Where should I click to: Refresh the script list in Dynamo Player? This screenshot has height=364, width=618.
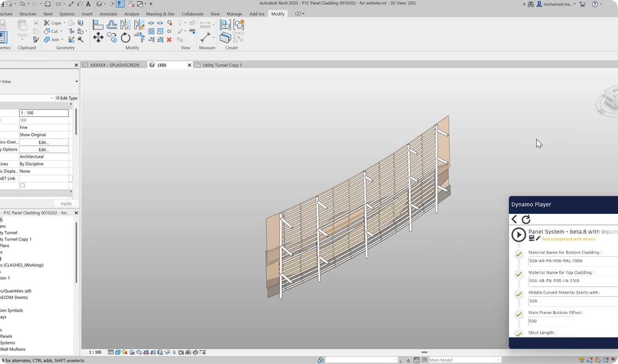pos(526,219)
